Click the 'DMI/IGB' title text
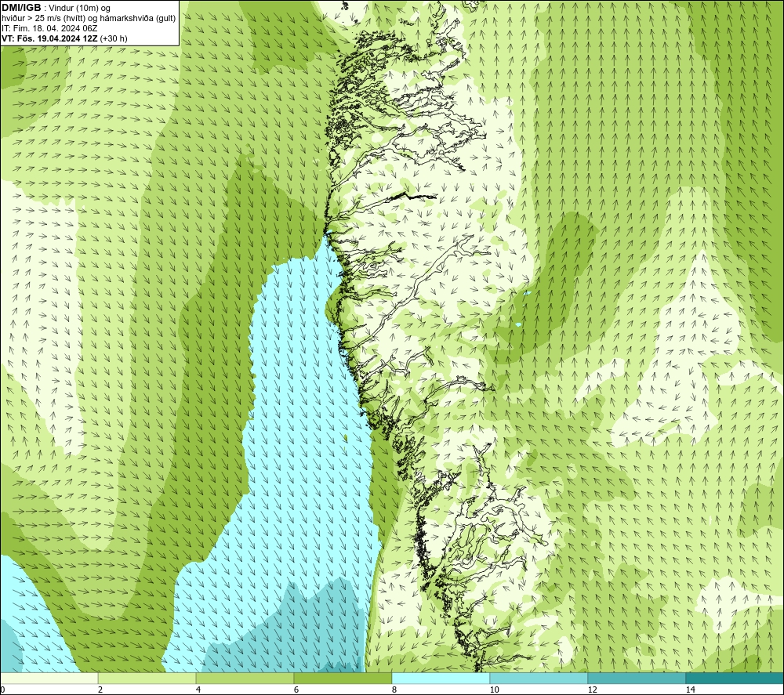The height and width of the screenshot is (695, 784). point(21,8)
